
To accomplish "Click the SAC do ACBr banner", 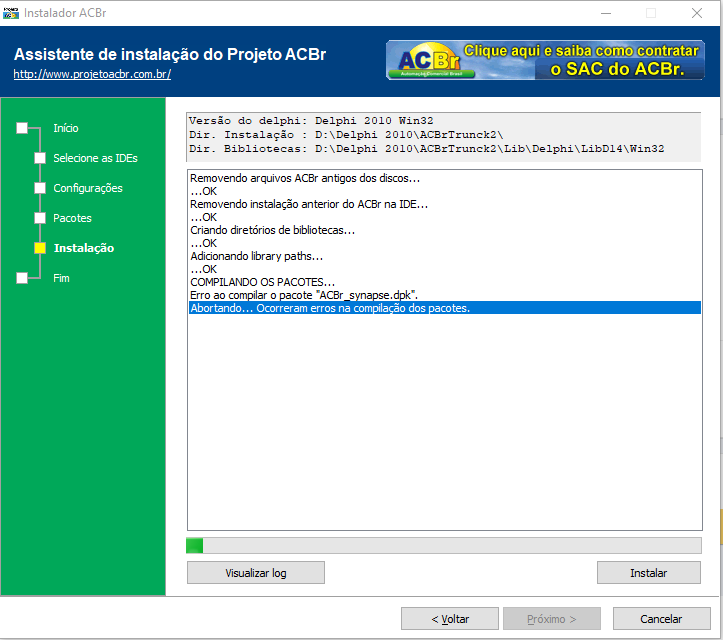I will tap(545, 60).
